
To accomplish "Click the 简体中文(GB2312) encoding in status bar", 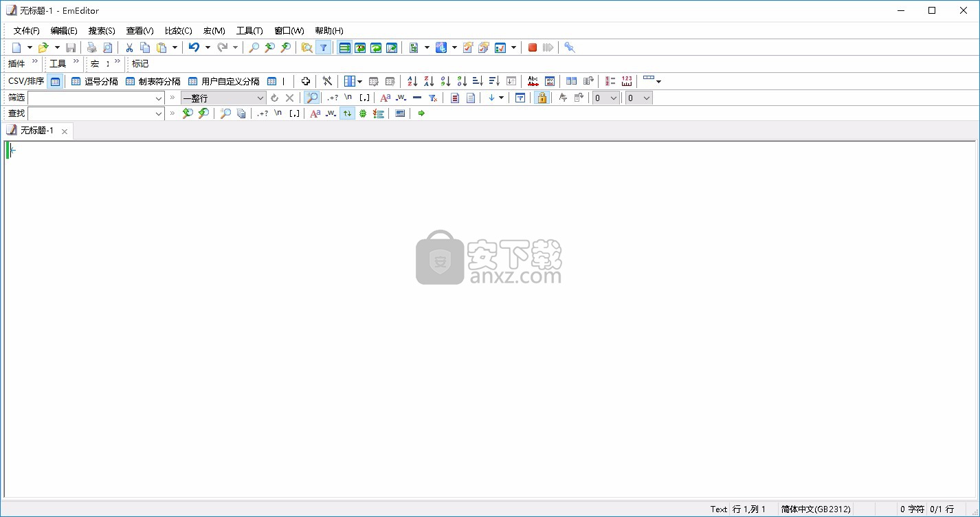I will (816, 509).
